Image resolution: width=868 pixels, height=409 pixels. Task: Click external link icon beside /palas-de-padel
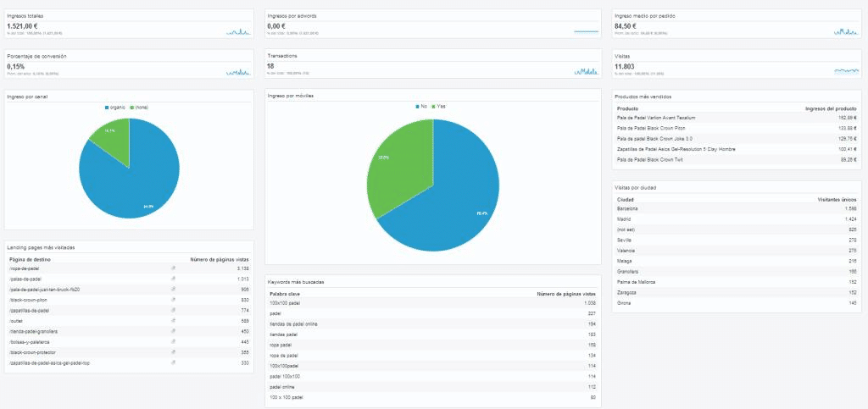point(173,279)
